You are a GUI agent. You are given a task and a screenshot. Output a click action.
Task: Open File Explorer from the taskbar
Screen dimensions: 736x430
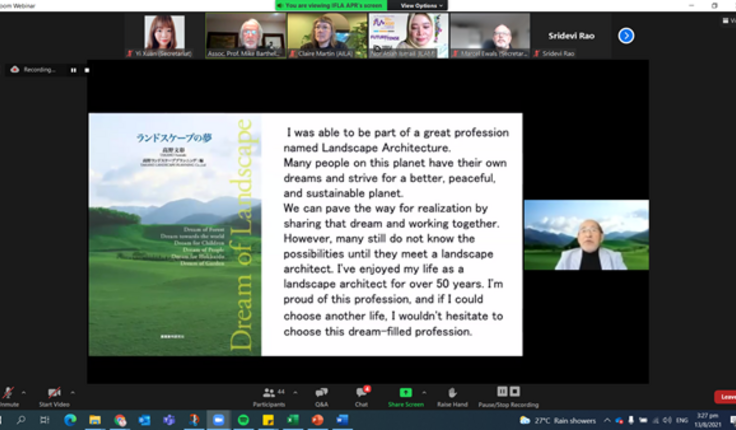(95, 420)
